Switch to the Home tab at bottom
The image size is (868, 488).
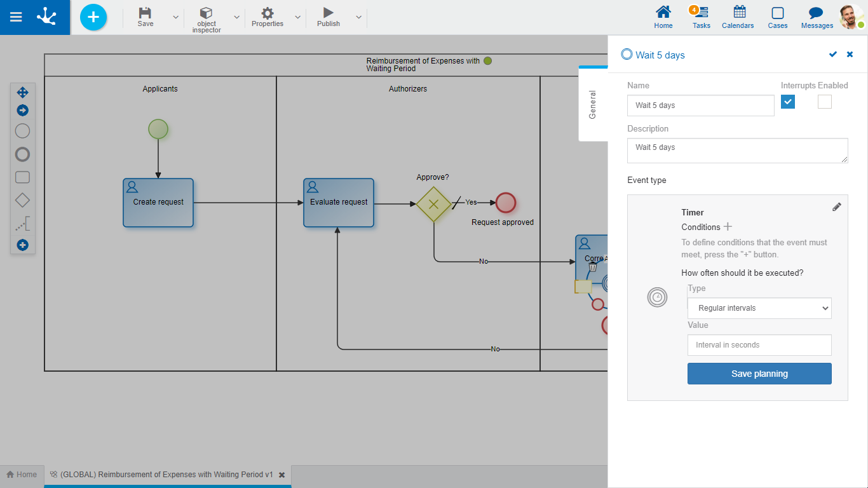(22, 475)
